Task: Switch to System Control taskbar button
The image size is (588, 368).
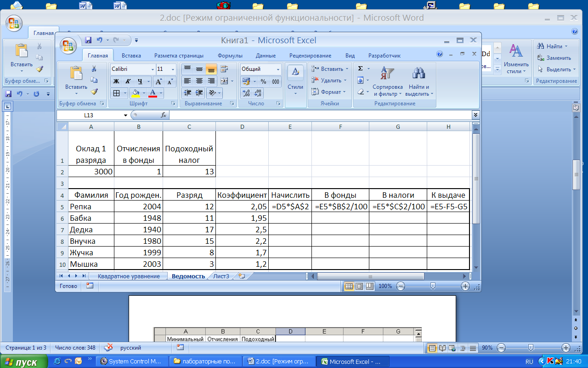Action: click(x=132, y=362)
